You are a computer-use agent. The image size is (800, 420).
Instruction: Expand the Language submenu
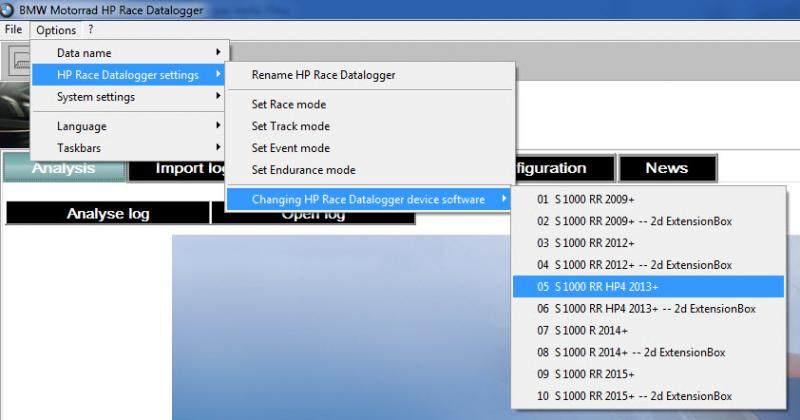tap(130, 126)
